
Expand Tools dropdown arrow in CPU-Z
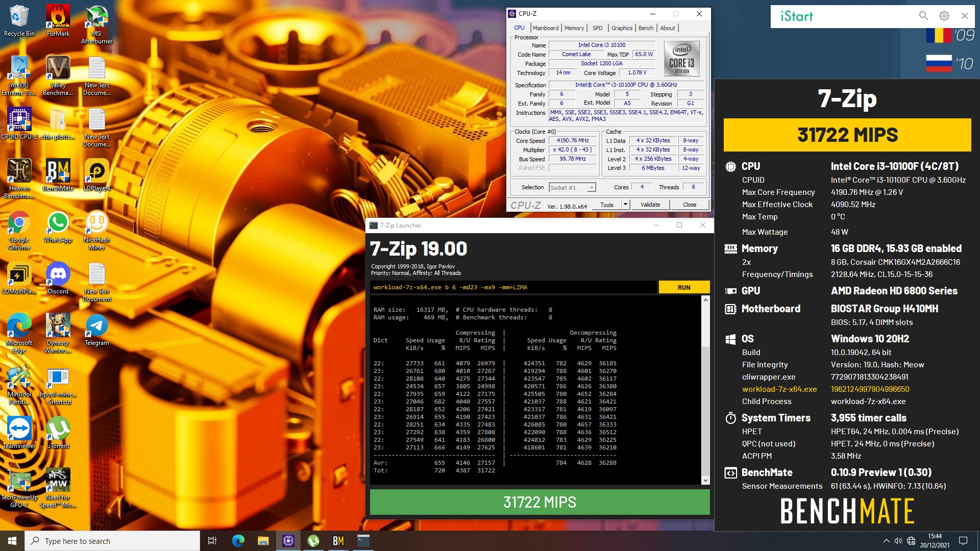[x=625, y=205]
